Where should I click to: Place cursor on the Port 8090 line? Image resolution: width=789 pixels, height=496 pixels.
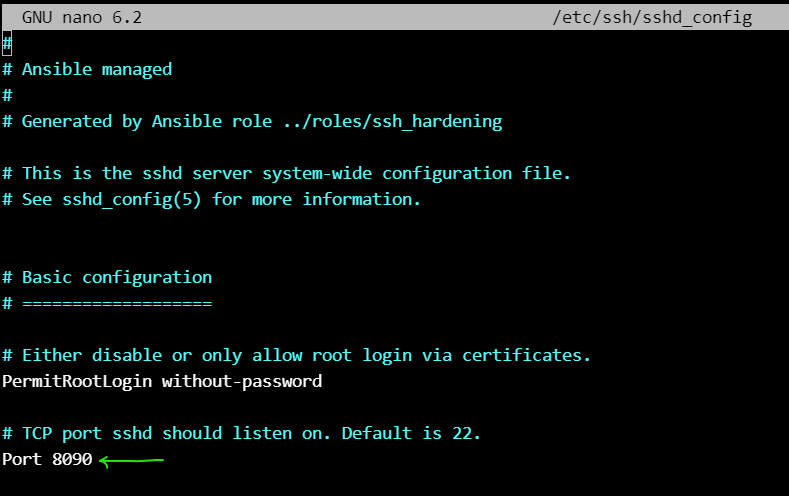[47, 459]
